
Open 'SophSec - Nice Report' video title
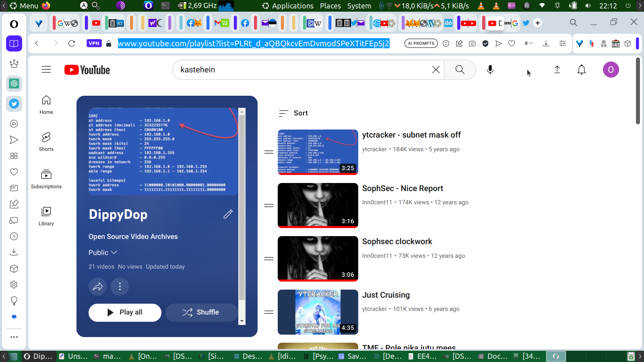(x=402, y=189)
